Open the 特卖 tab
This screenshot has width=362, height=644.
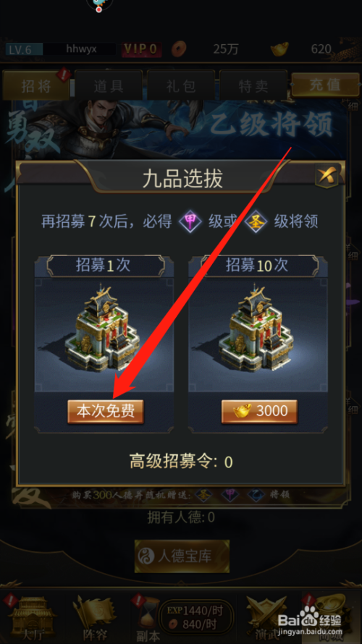(x=253, y=85)
